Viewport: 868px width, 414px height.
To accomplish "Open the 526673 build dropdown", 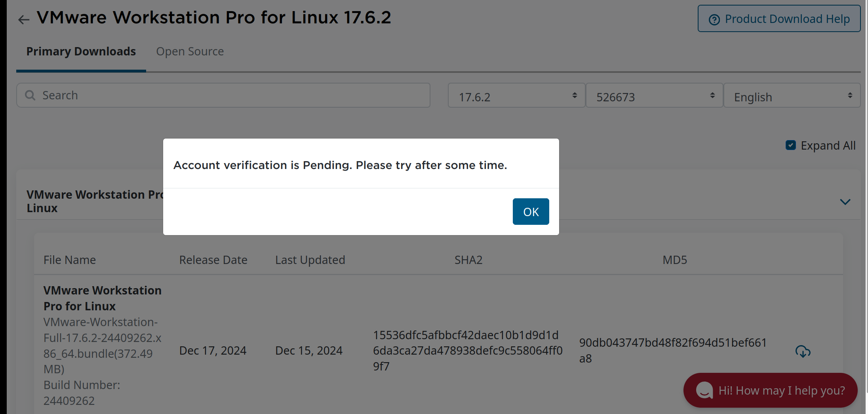I will (x=654, y=96).
